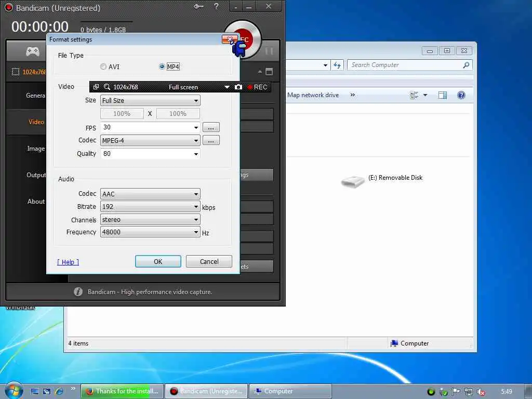Image resolution: width=532 pixels, height=399 pixels.
Task: Select the MP4 file type radio button
Action: (x=162, y=67)
